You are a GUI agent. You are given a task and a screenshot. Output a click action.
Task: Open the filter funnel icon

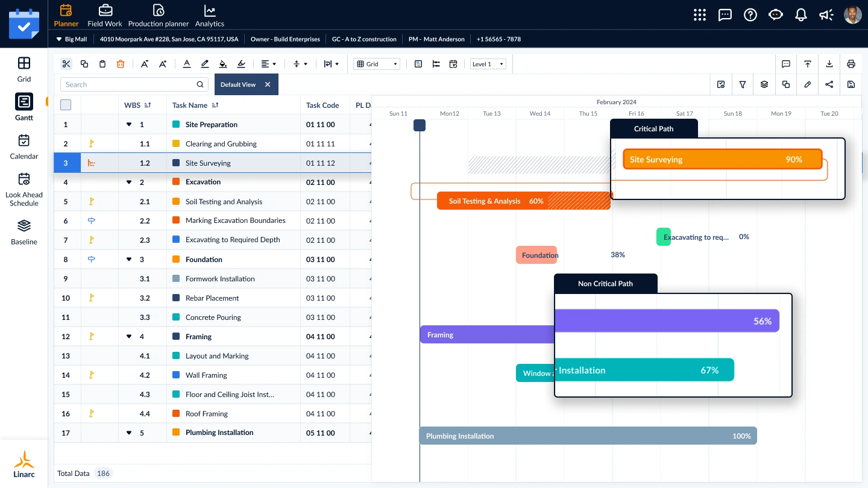coord(743,84)
